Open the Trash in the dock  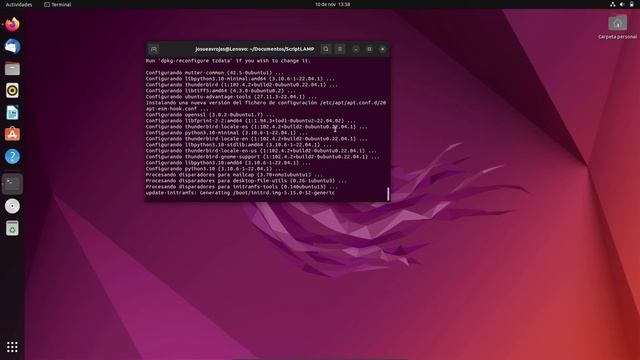coord(12,228)
